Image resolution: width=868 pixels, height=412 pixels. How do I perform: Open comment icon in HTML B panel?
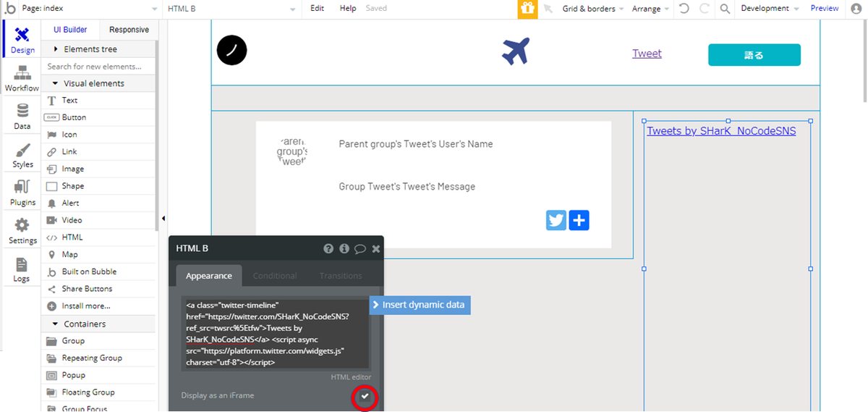360,248
